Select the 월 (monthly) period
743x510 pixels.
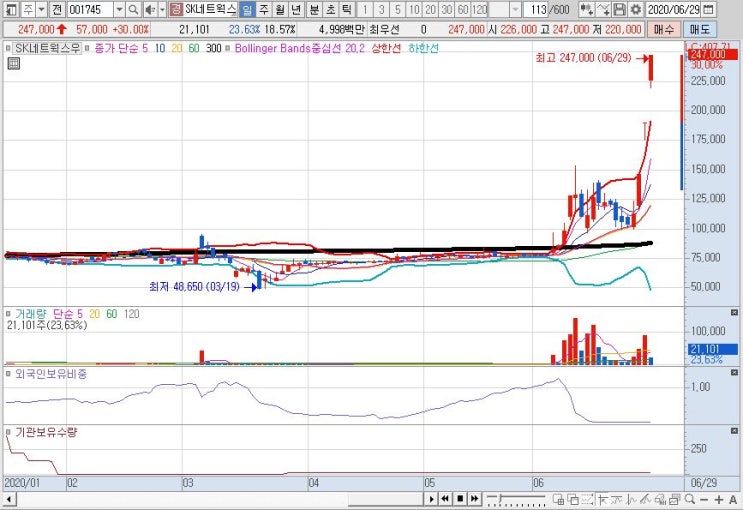click(280, 9)
